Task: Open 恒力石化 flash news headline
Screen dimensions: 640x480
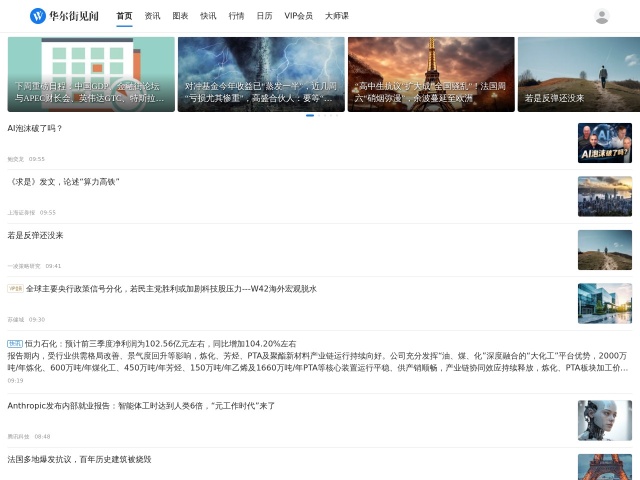Action: coord(160,343)
